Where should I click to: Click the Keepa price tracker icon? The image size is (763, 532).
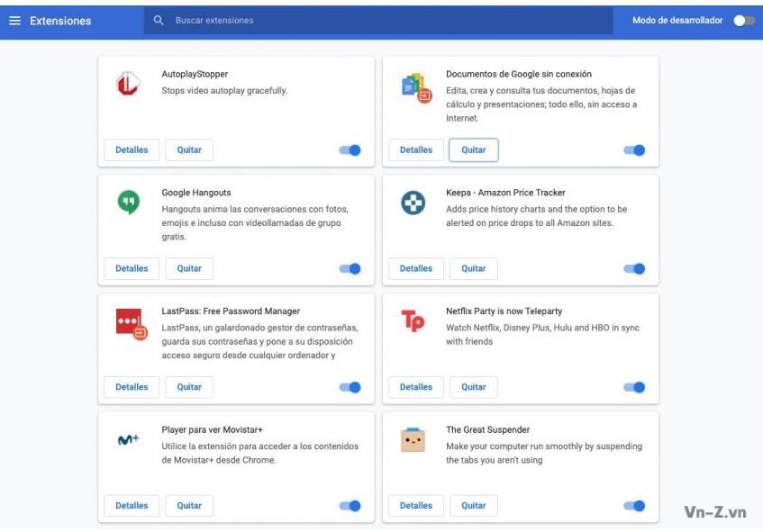(413, 203)
